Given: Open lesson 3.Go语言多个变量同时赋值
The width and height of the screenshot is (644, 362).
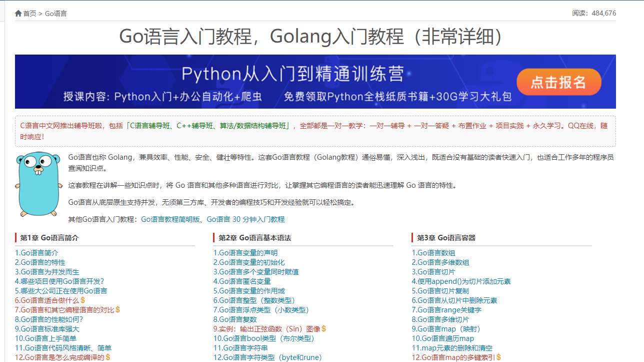Looking at the screenshot, I should [x=256, y=272].
